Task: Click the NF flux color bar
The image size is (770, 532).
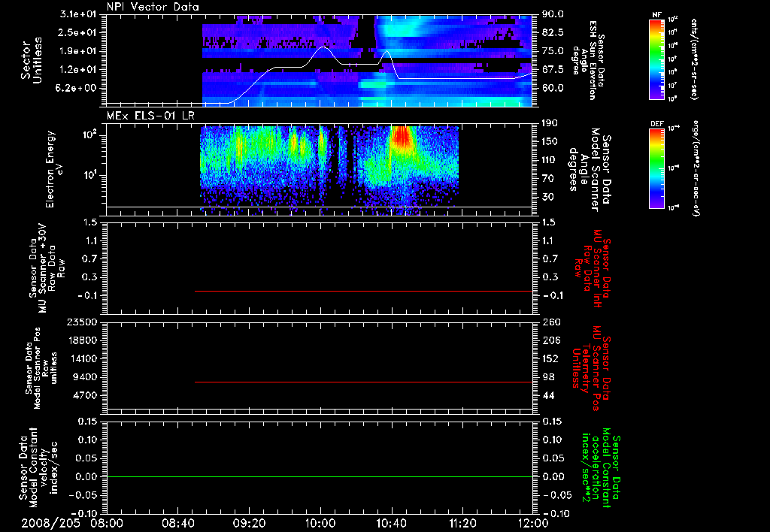Action: (x=656, y=59)
